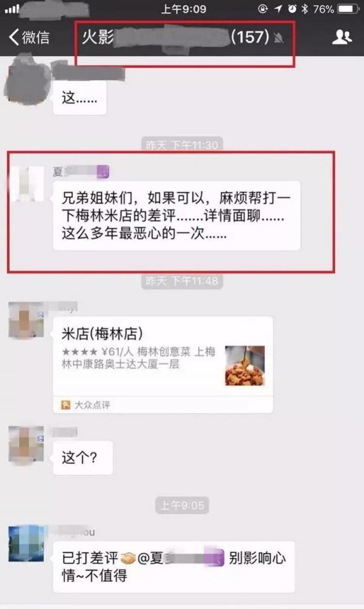Tap the muted bell icon in title
This screenshot has height=609, width=364.
[x=278, y=38]
